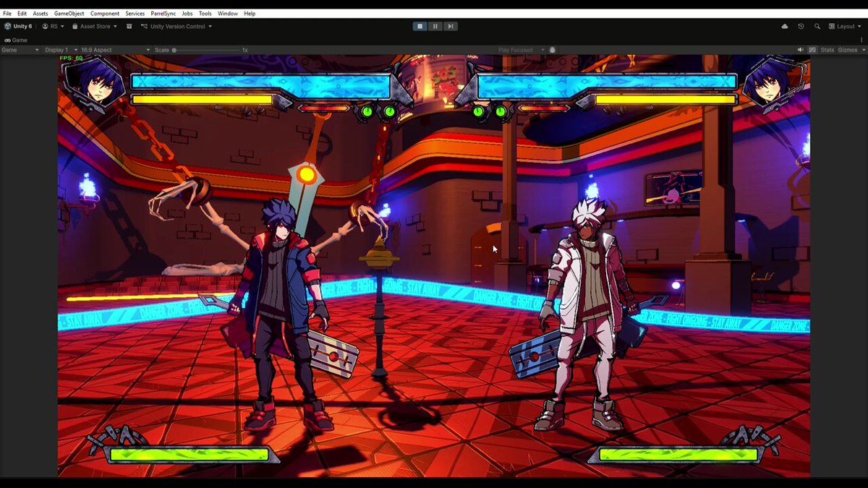Advance one frame with Step button
Viewport: 868px width, 488px height.
[x=450, y=26]
